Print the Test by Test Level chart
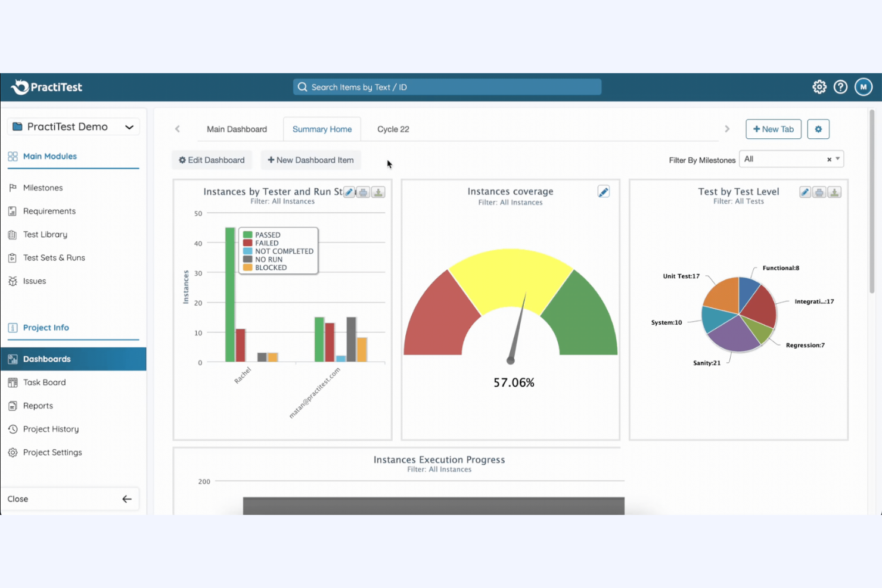882x588 pixels. point(819,192)
